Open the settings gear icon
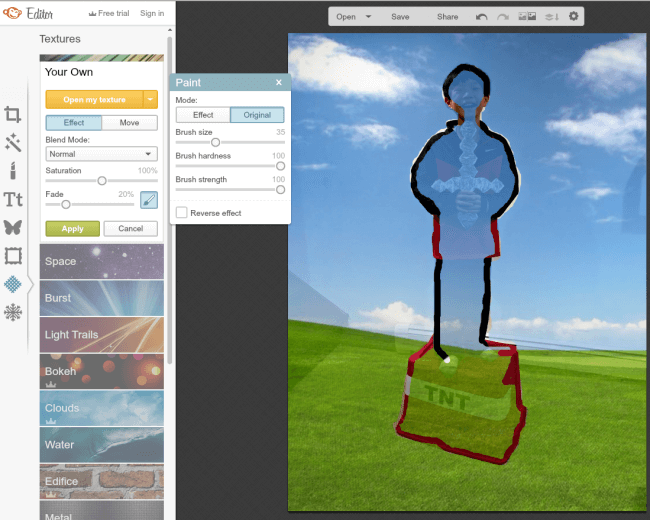Viewport: 650px width, 520px height. pos(573,16)
